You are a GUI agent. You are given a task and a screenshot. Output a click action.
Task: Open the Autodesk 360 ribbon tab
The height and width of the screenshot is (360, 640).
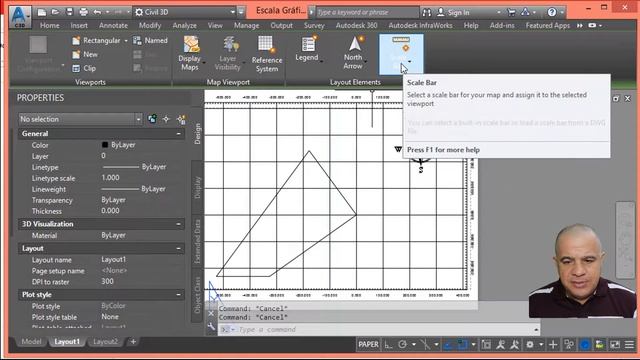(356, 25)
